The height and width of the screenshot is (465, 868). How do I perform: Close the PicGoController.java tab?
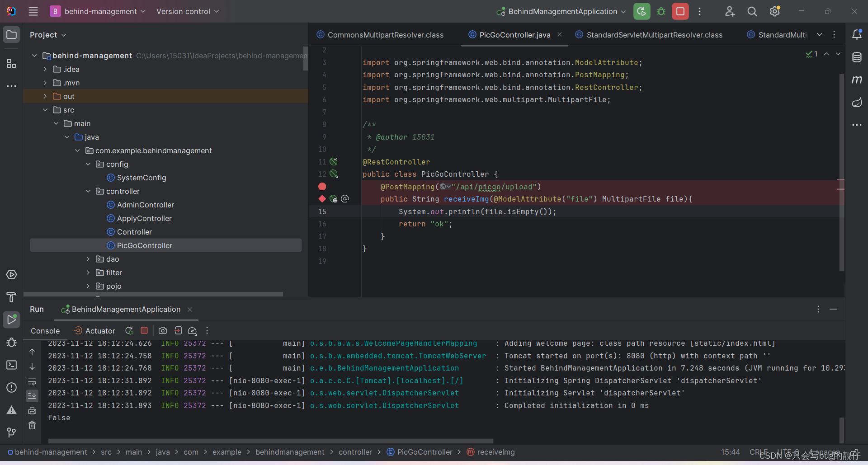coord(560,34)
